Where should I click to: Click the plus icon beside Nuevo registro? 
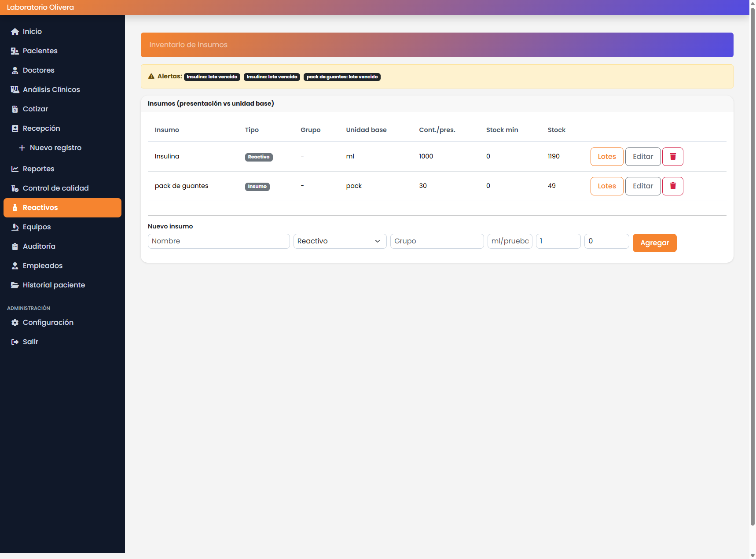click(x=22, y=148)
